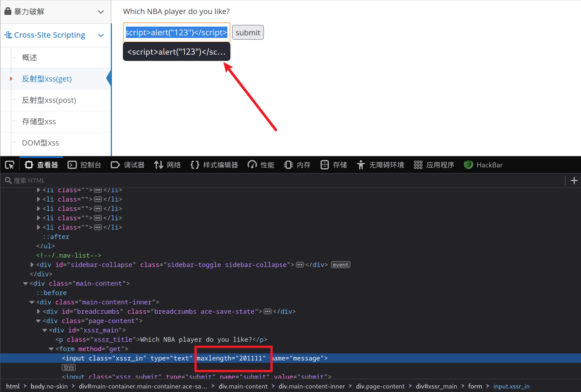
Task: Click div#main-container in the breadcrumb trail
Action: [x=143, y=386]
